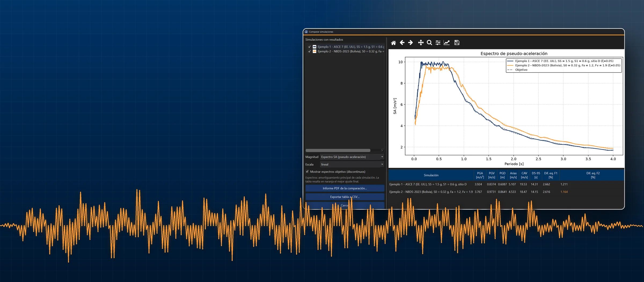Click the dark blue swatch of Ejemplo 1
The image size is (644, 282).
pyautogui.click(x=314, y=47)
